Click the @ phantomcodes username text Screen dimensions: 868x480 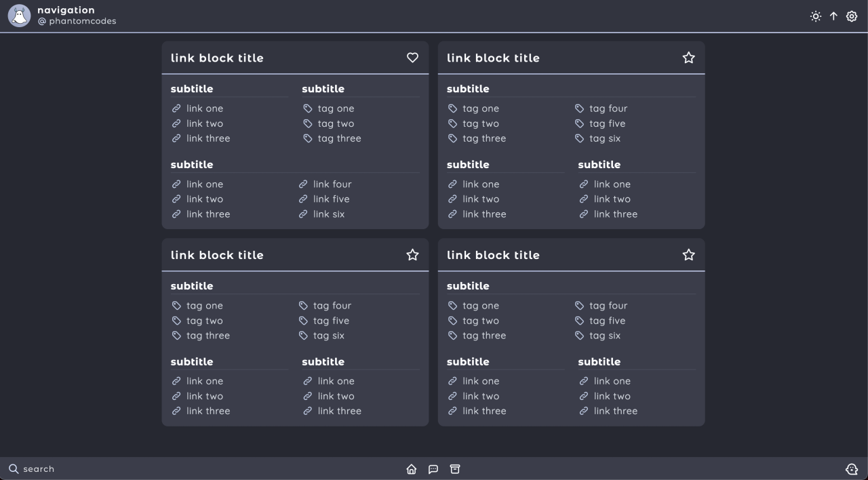[x=77, y=21]
